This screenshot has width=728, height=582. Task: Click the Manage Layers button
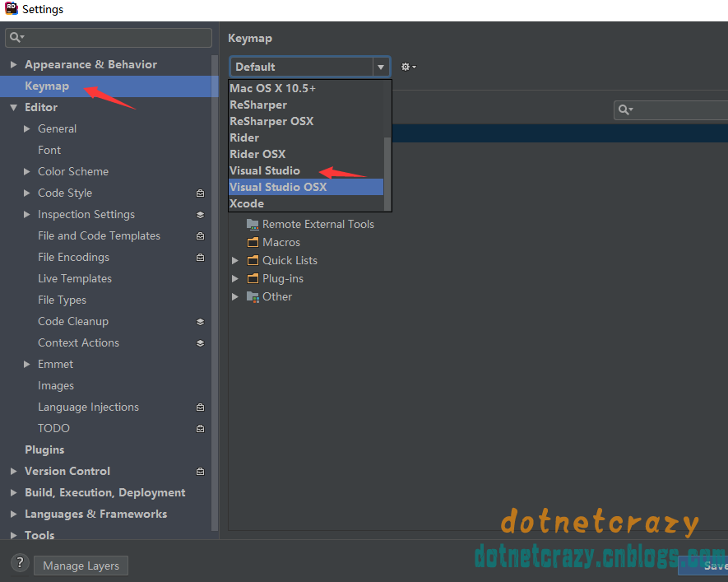(x=81, y=566)
